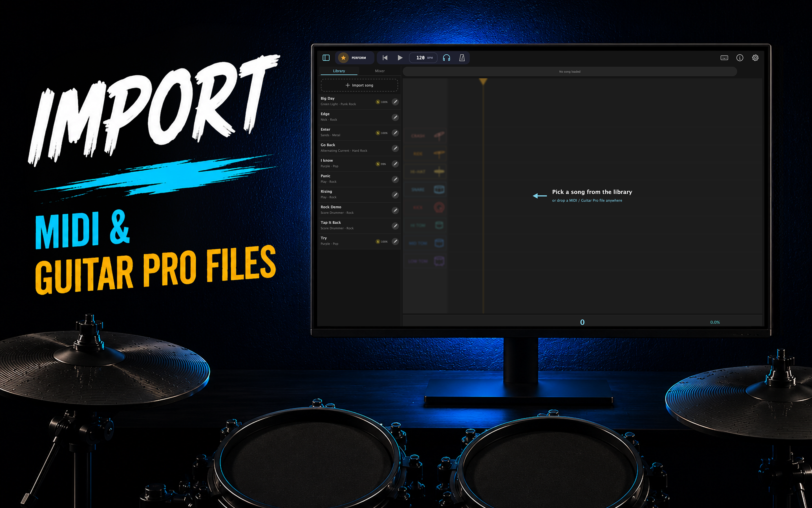The width and height of the screenshot is (812, 508).
Task: Select the Rising song
Action: tap(359, 194)
